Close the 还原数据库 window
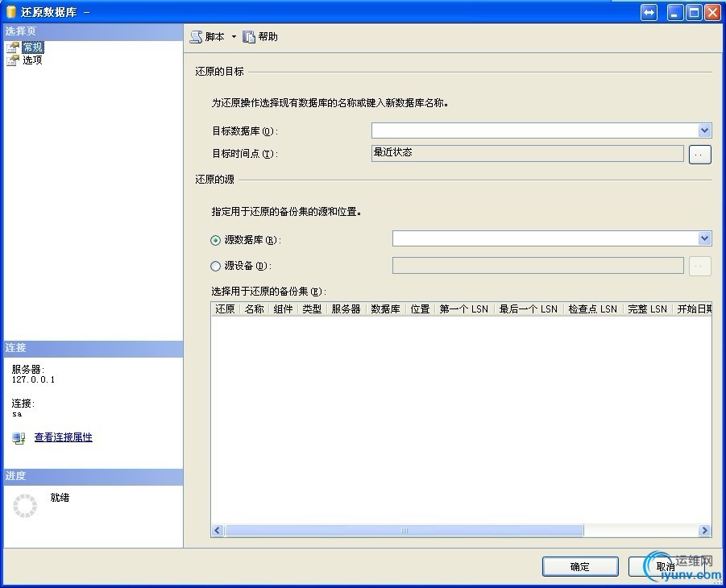Image resolution: width=726 pixels, height=588 pixels. point(712,13)
